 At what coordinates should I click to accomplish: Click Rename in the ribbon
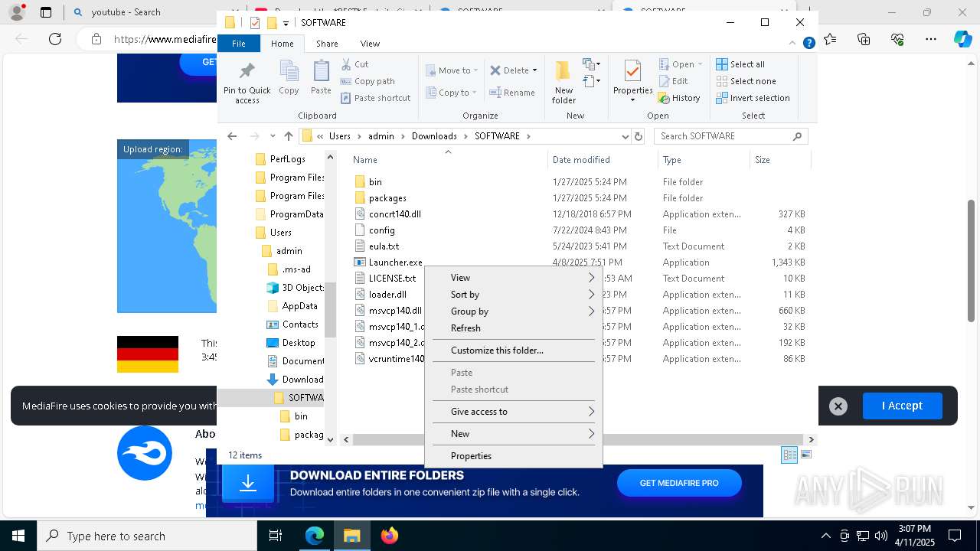[512, 93]
